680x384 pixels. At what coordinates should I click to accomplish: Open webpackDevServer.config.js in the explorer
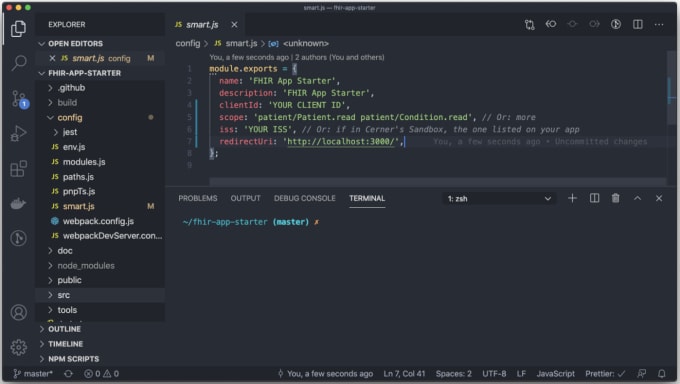[x=112, y=236]
